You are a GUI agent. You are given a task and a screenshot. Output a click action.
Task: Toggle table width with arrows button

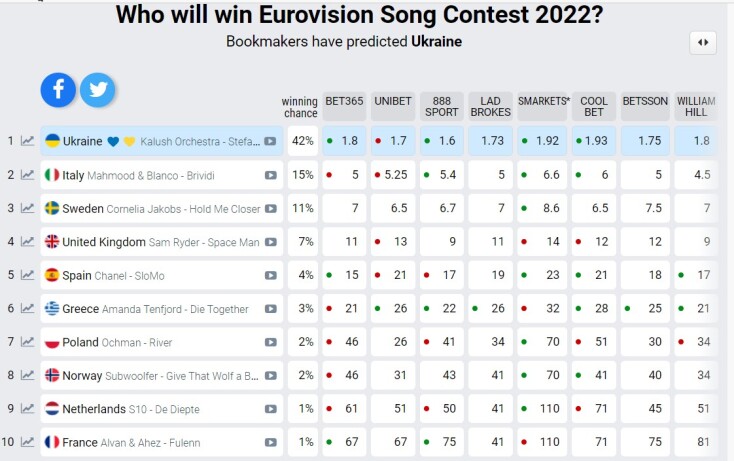(x=703, y=42)
